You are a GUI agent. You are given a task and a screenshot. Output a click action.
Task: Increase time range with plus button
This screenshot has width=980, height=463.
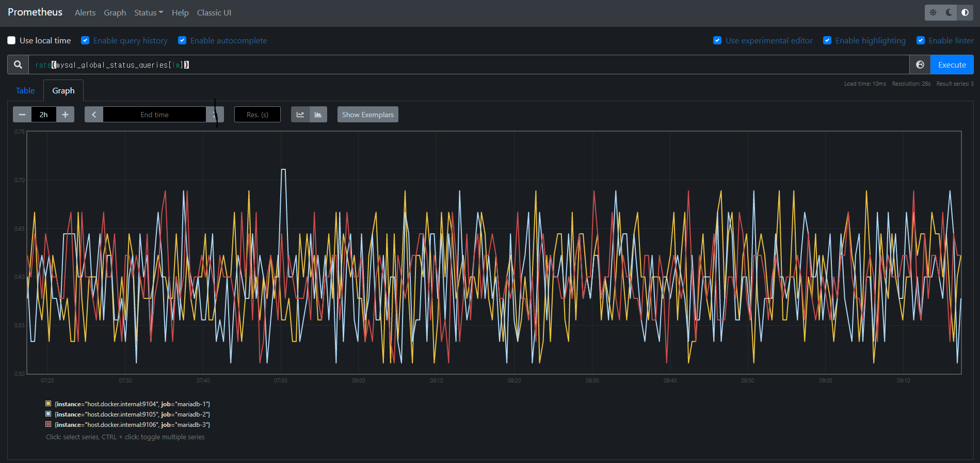pos(65,115)
